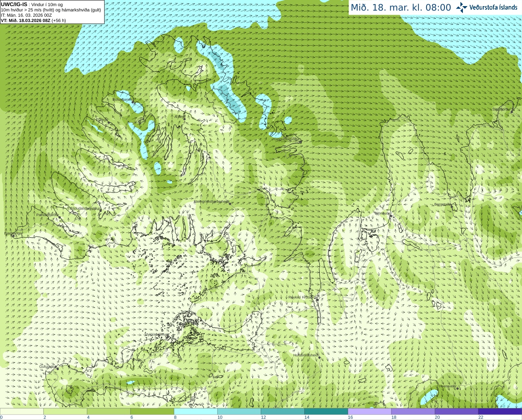The height and width of the screenshot is (420, 522).
Task: Click the 'Vindur í 10m og' description text
Action: point(47,4)
